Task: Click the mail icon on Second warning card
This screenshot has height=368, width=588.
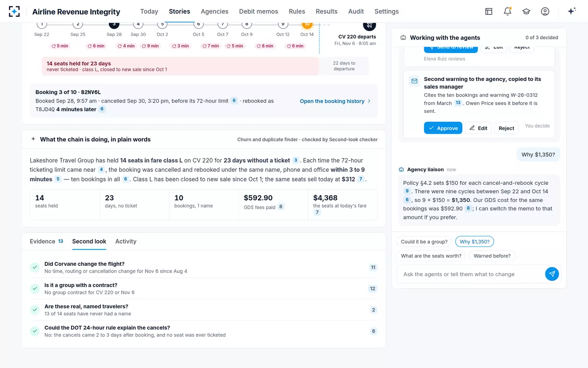Action: click(x=414, y=81)
